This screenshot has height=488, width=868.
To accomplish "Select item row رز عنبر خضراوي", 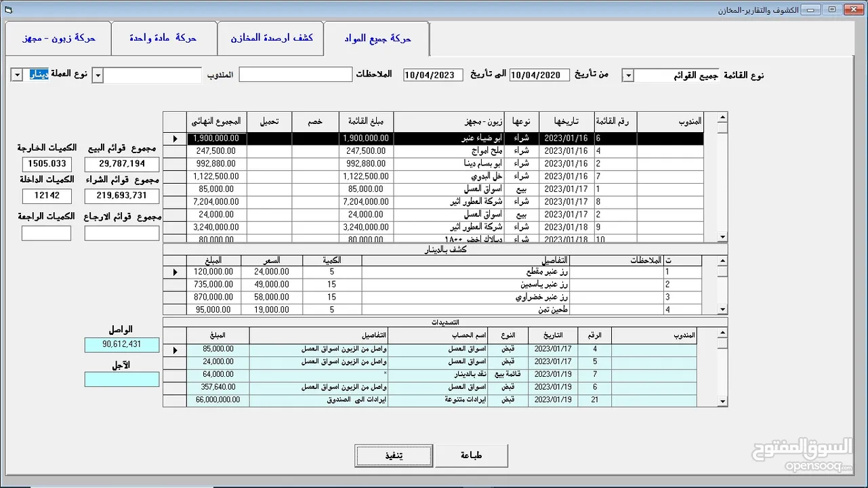I will (434, 297).
